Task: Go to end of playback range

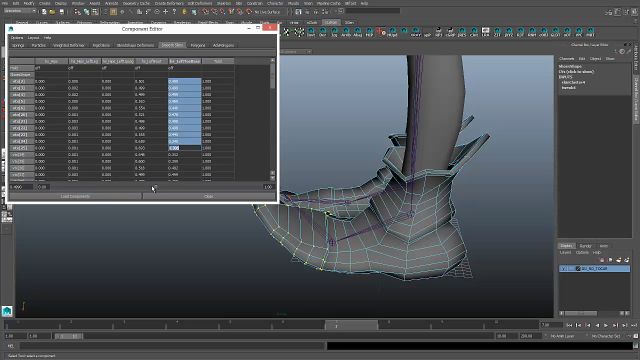Action: pos(634,325)
